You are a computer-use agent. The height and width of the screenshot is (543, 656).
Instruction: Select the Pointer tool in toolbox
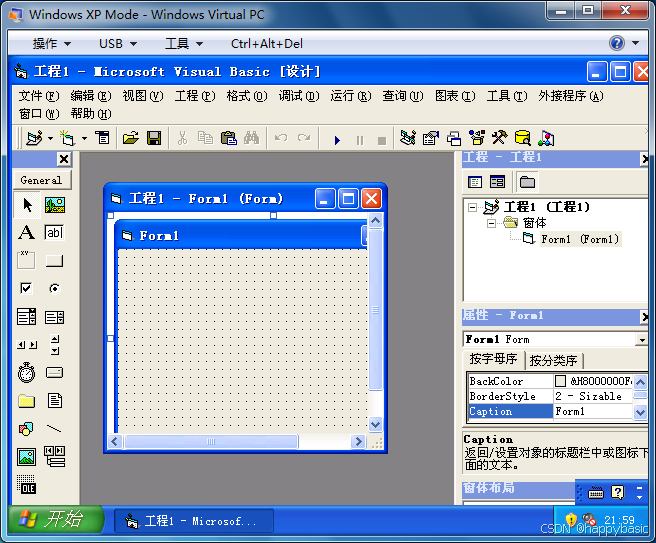27,205
